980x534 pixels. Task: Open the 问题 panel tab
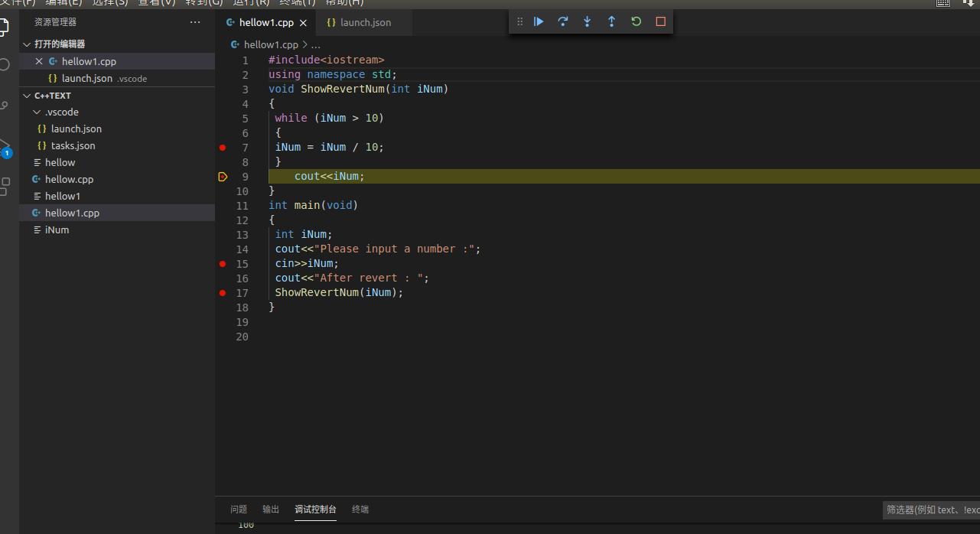pyautogui.click(x=239, y=509)
